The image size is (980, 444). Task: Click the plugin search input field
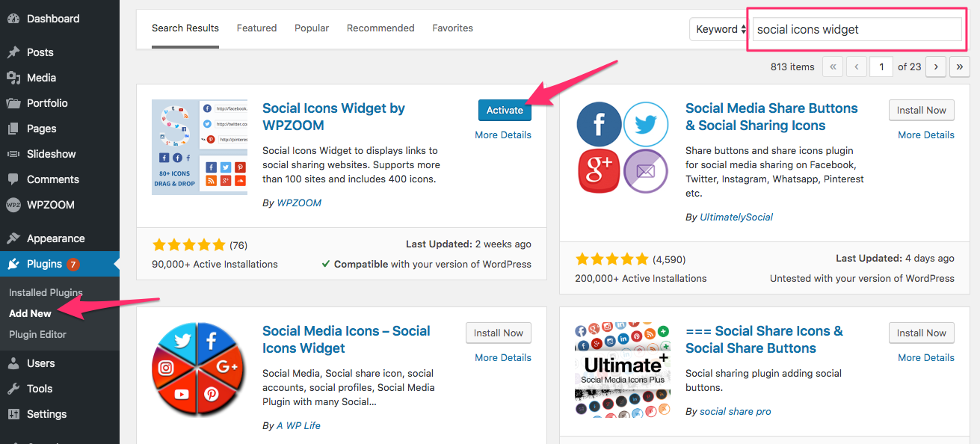pyautogui.click(x=857, y=29)
